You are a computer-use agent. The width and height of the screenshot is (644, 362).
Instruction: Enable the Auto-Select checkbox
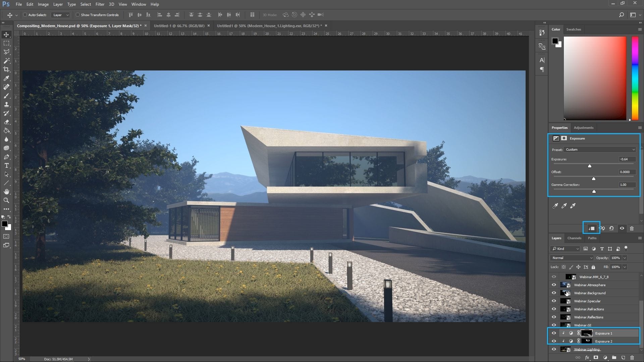point(25,15)
